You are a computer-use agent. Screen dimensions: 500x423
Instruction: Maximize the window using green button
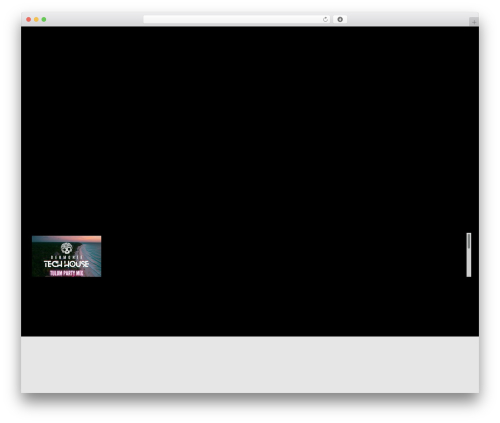pyautogui.click(x=44, y=20)
